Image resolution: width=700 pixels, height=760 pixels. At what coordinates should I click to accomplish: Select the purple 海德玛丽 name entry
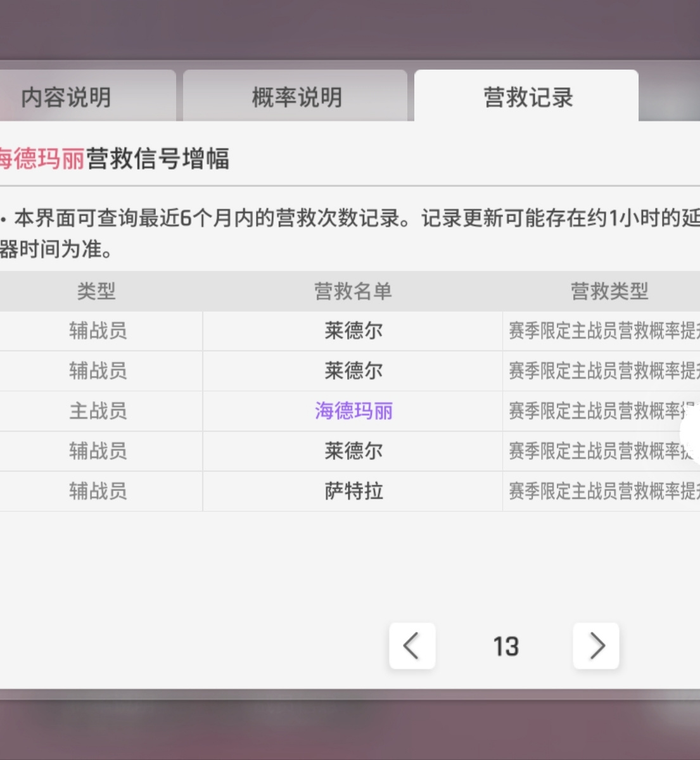pyautogui.click(x=353, y=411)
